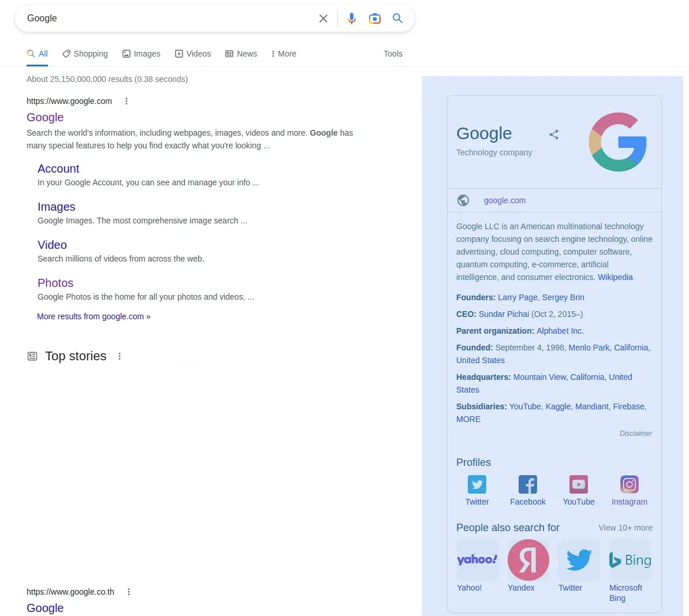Image resolution: width=689 pixels, height=616 pixels.
Task: Click the globe icon next to google.com
Action: tap(463, 200)
